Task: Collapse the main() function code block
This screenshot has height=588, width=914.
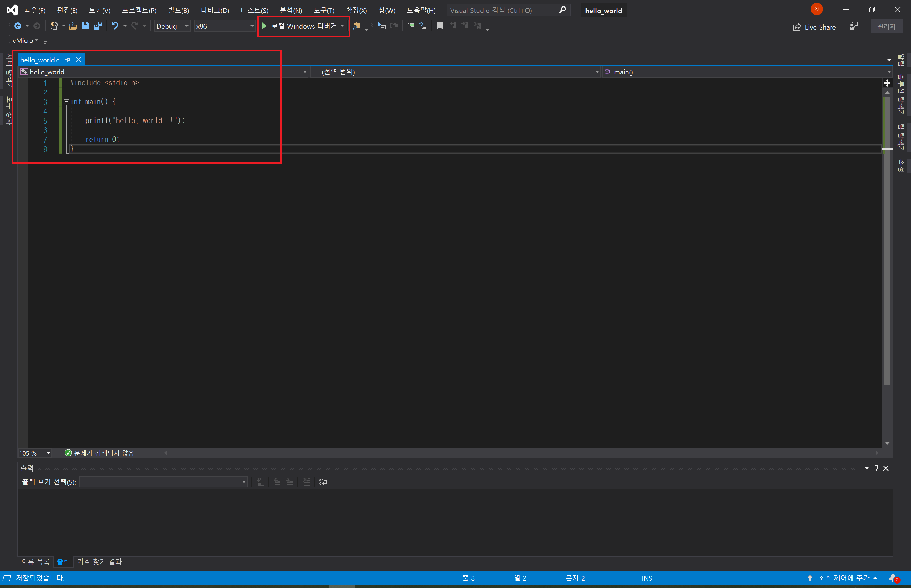Action: pyautogui.click(x=66, y=102)
